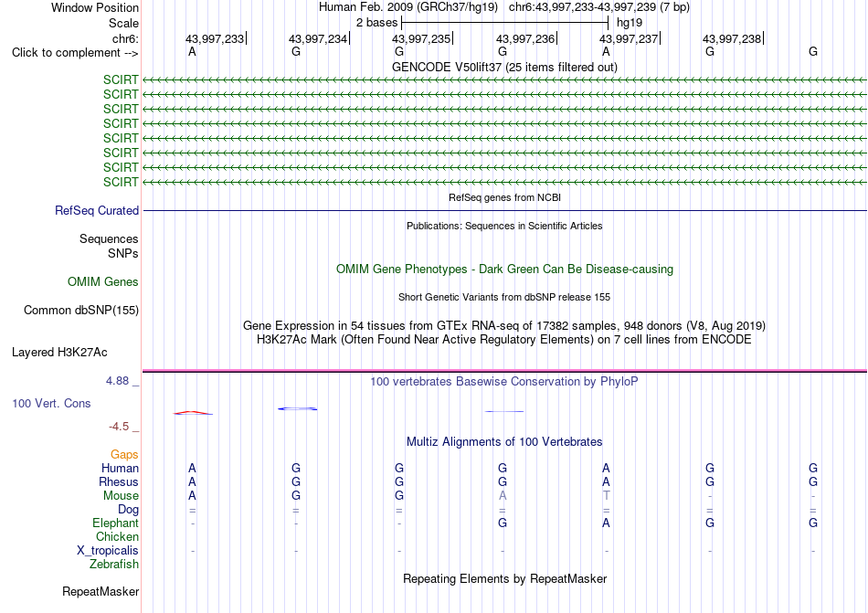Click the 'Layered H3K27Ac' track label
Viewport: 868px width, 613px height.
pyautogui.click(x=59, y=353)
